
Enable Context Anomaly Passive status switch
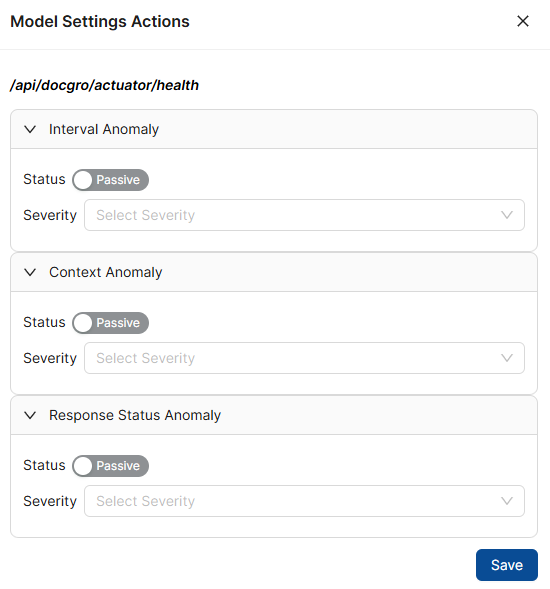[x=110, y=323]
